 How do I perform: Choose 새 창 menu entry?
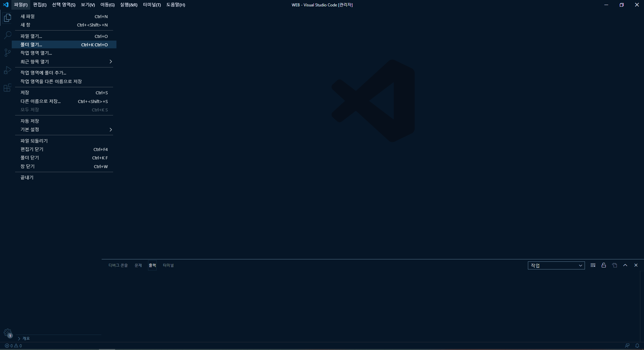pyautogui.click(x=64, y=25)
